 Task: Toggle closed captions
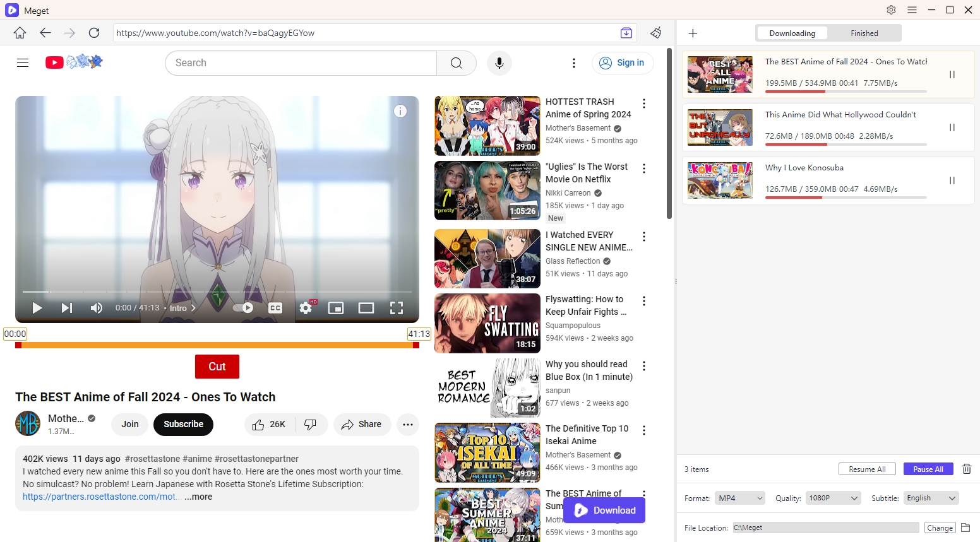click(275, 308)
